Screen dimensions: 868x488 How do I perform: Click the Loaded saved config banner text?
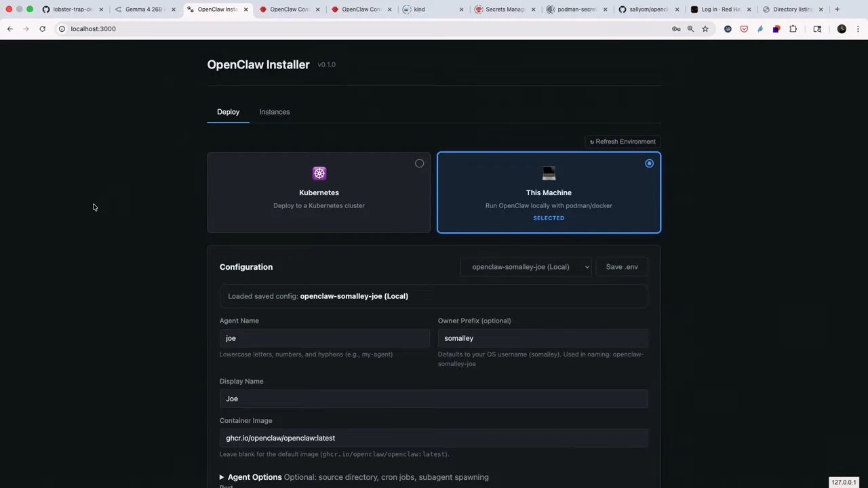point(318,296)
